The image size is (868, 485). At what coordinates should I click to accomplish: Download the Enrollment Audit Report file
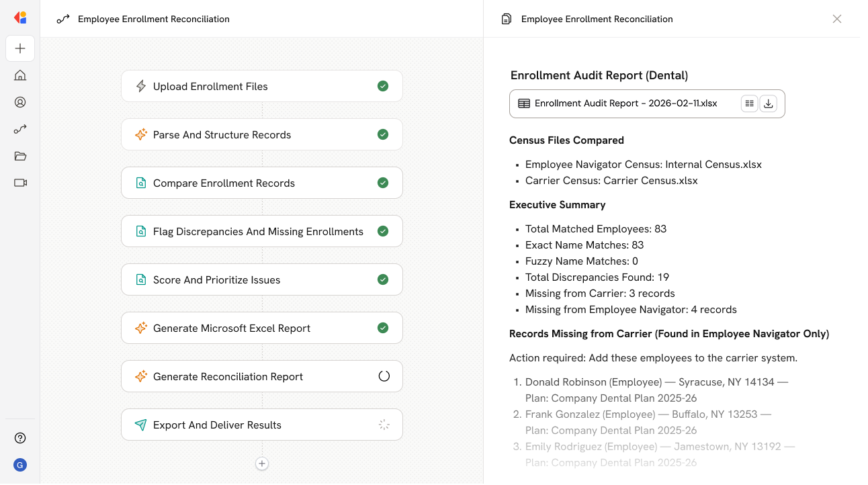point(769,103)
